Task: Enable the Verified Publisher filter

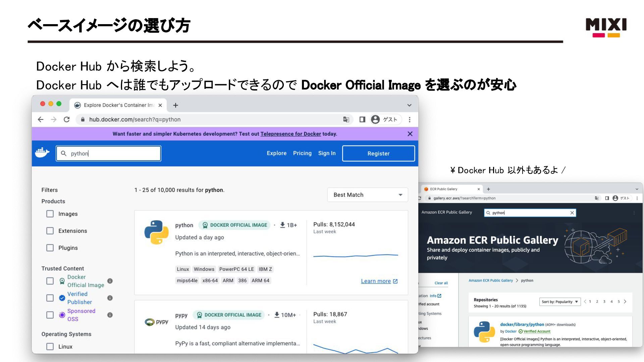Action: pos(50,298)
